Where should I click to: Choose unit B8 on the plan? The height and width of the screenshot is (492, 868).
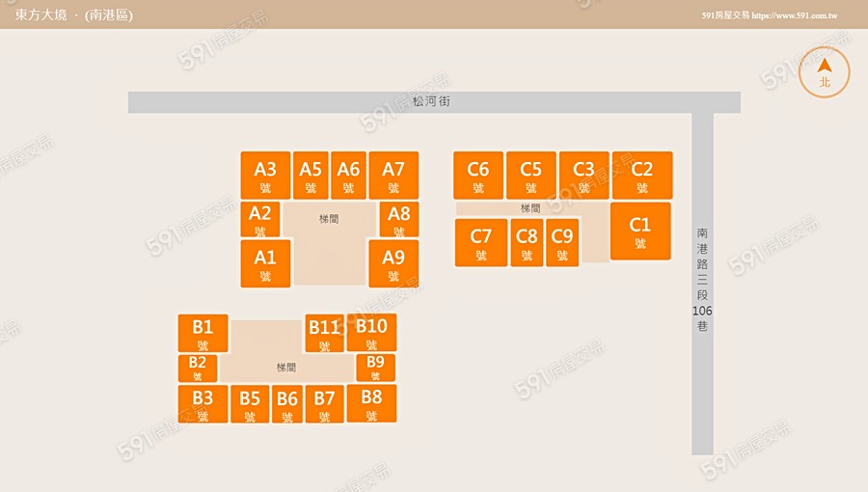371,403
